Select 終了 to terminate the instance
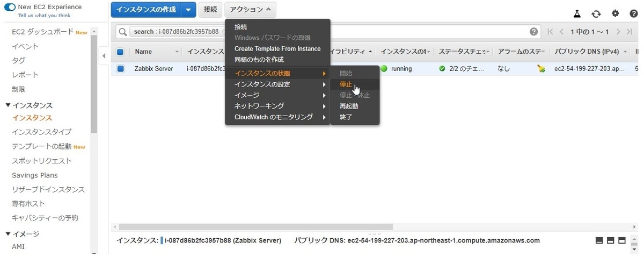The height and width of the screenshot is (257, 644). click(x=355, y=117)
